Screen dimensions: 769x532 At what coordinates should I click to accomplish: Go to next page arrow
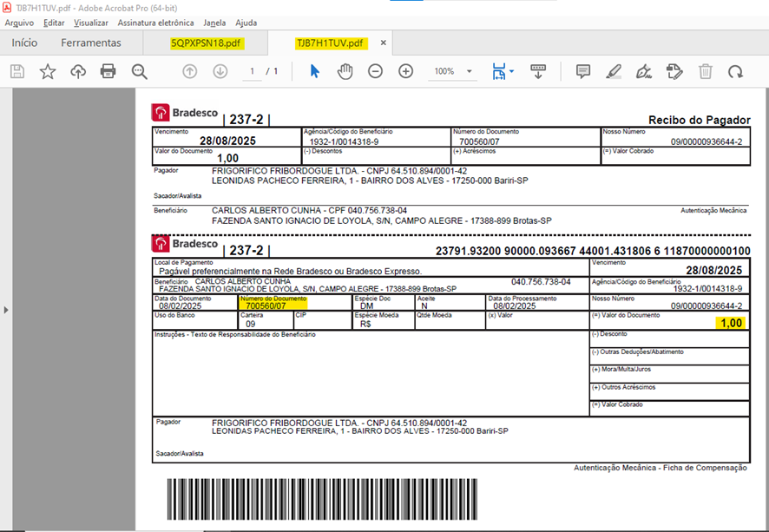pos(220,71)
